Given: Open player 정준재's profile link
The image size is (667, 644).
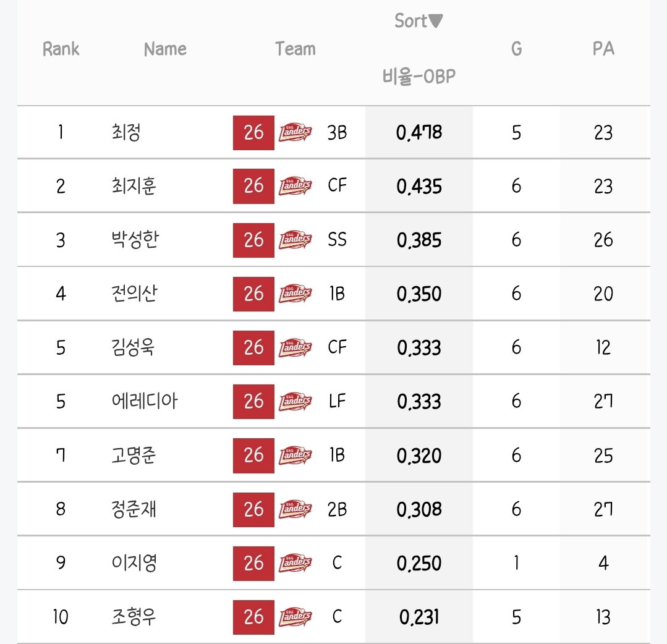Looking at the screenshot, I should click(134, 509).
